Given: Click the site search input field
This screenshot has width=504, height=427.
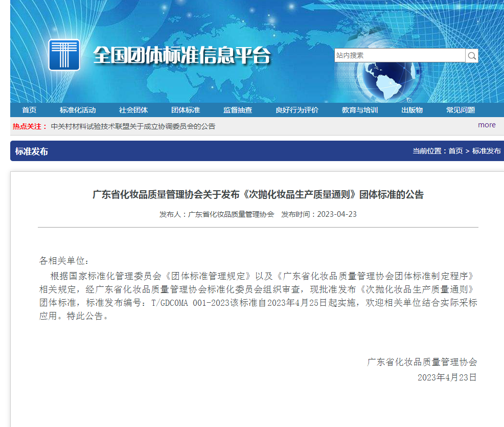Looking at the screenshot, I should tap(399, 56).
